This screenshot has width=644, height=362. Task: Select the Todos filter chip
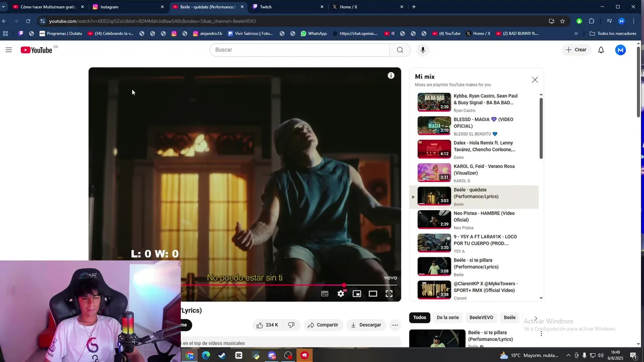click(x=420, y=317)
